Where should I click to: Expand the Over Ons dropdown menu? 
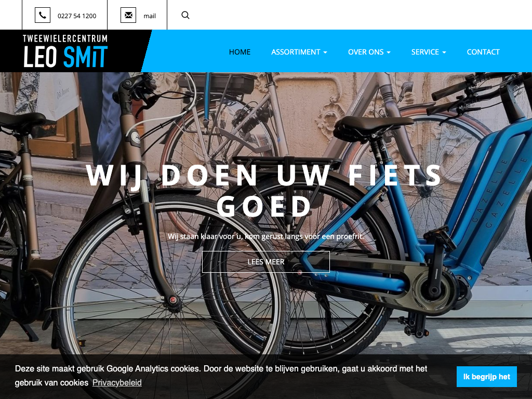coord(369,52)
